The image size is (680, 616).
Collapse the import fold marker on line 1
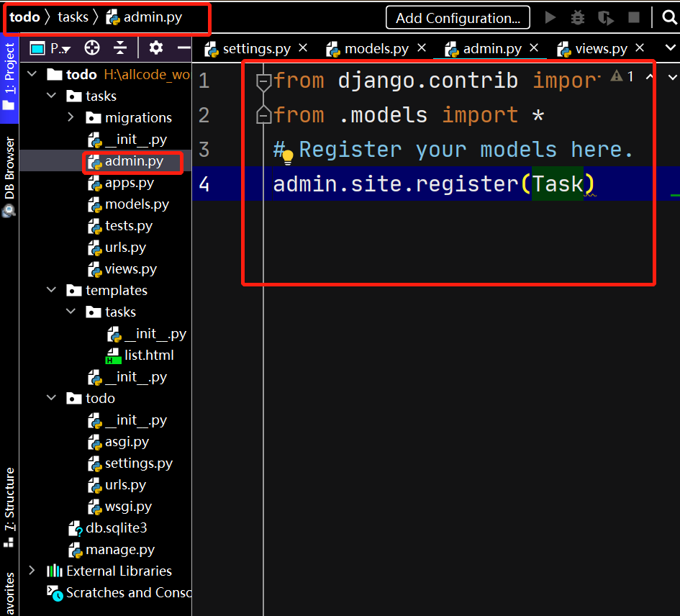[x=263, y=81]
